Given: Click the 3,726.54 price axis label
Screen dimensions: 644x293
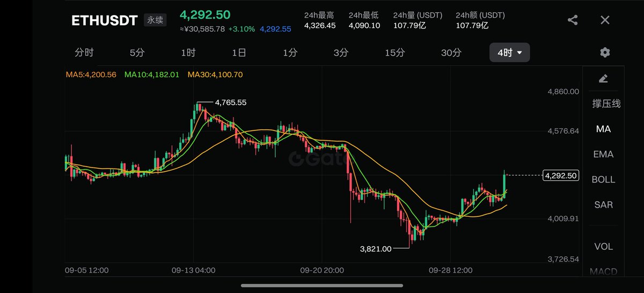Looking at the screenshot, I should 563,259.
